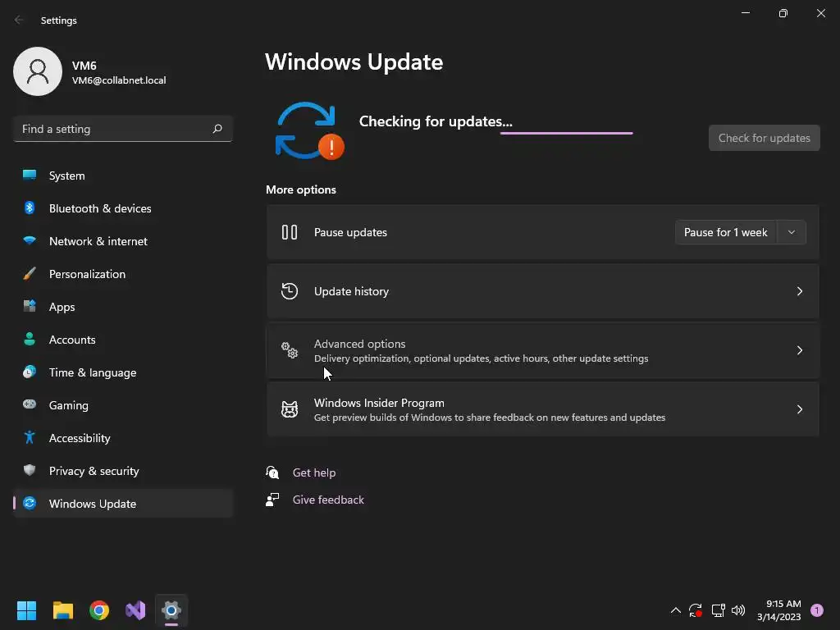Image resolution: width=840 pixels, height=630 pixels.
Task: Open File Explorer from the taskbar
Action: coord(62,610)
